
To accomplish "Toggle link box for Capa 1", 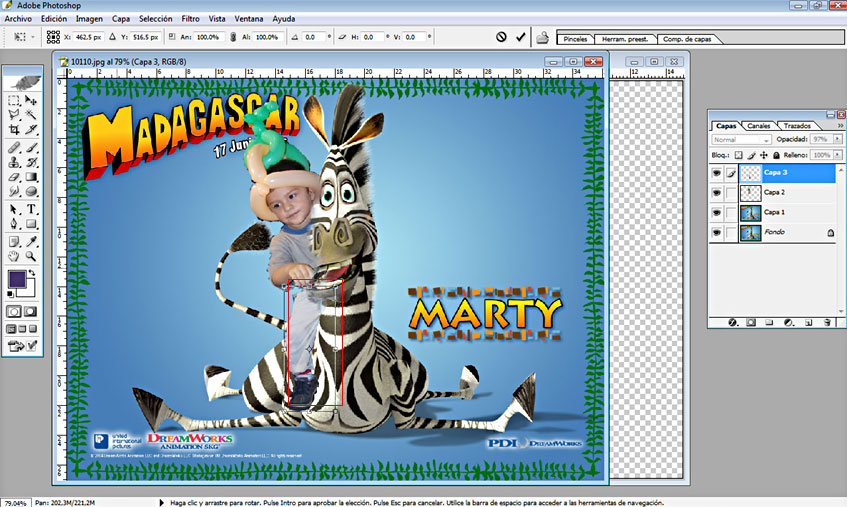I will pos(731,212).
